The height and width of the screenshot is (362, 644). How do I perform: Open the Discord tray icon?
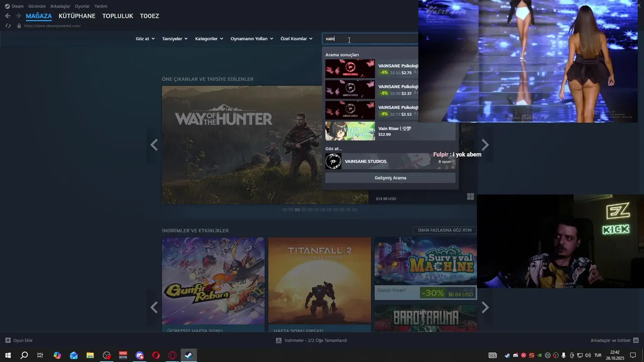[515, 355]
